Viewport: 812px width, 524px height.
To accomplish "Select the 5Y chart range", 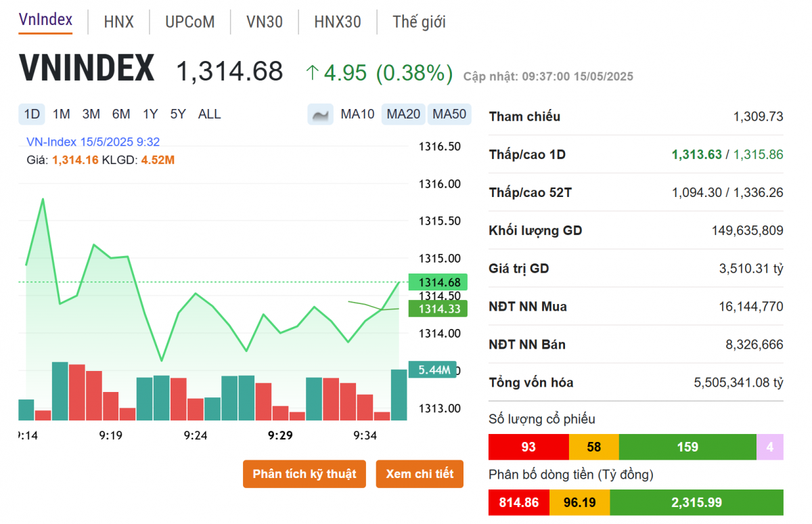I will (x=178, y=114).
